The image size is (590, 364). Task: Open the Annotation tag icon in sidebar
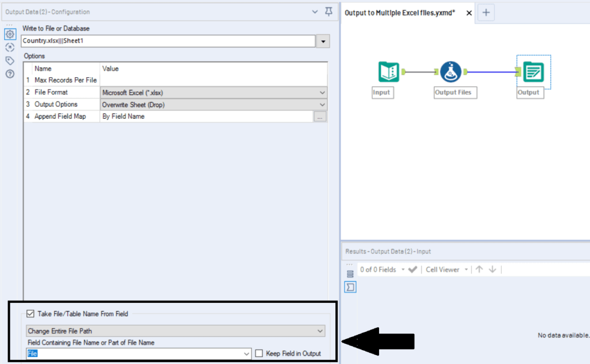(9, 60)
